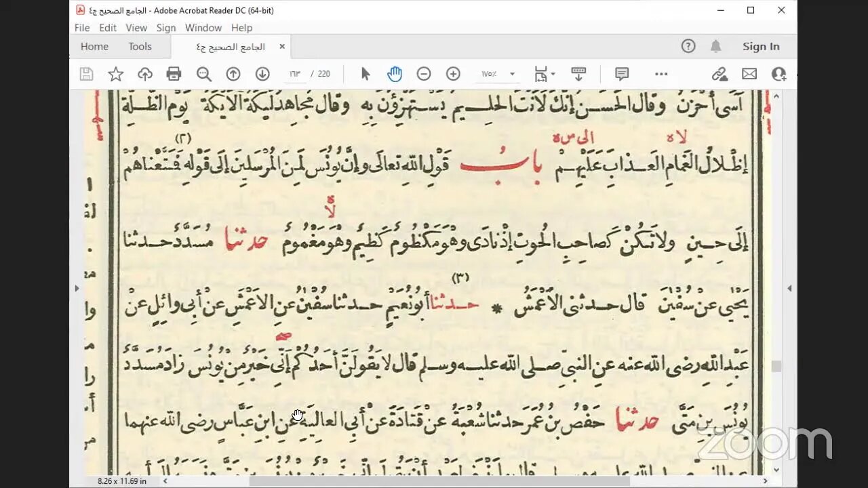The width and height of the screenshot is (868, 488).
Task: Open the Edit menu
Action: tap(108, 28)
